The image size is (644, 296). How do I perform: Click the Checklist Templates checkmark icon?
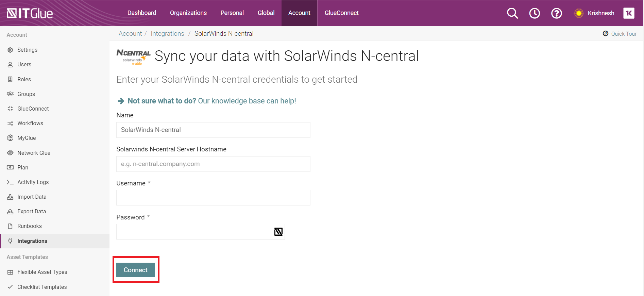click(10, 287)
